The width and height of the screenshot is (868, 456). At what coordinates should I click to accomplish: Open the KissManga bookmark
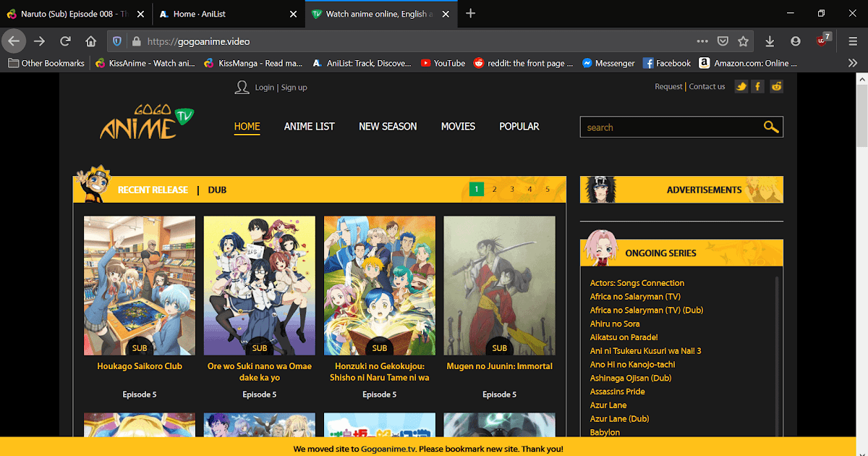point(253,63)
